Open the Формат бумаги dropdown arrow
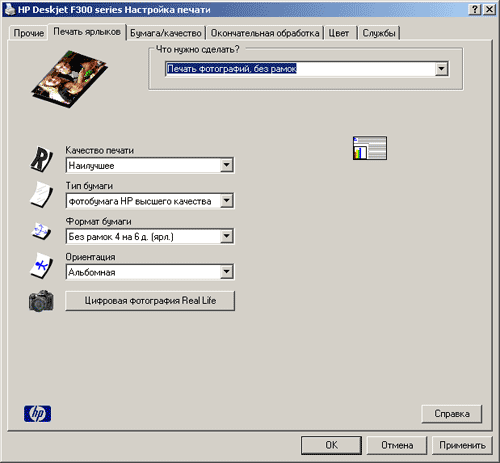The width and height of the screenshot is (500, 463). pyautogui.click(x=226, y=236)
